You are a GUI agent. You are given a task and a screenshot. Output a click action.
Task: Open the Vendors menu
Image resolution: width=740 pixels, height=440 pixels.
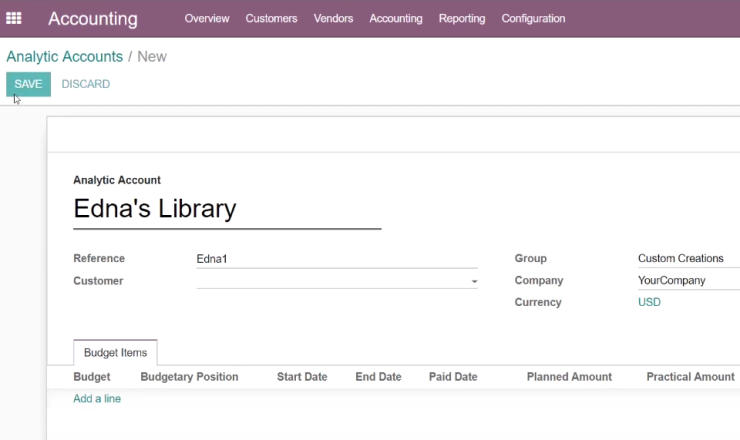pyautogui.click(x=333, y=18)
